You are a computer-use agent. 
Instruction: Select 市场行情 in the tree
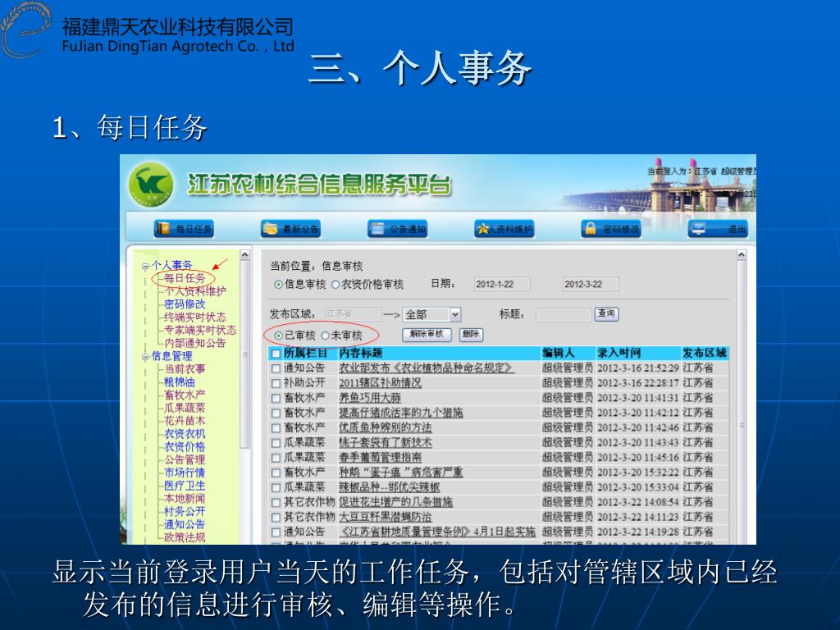pyautogui.click(x=185, y=472)
